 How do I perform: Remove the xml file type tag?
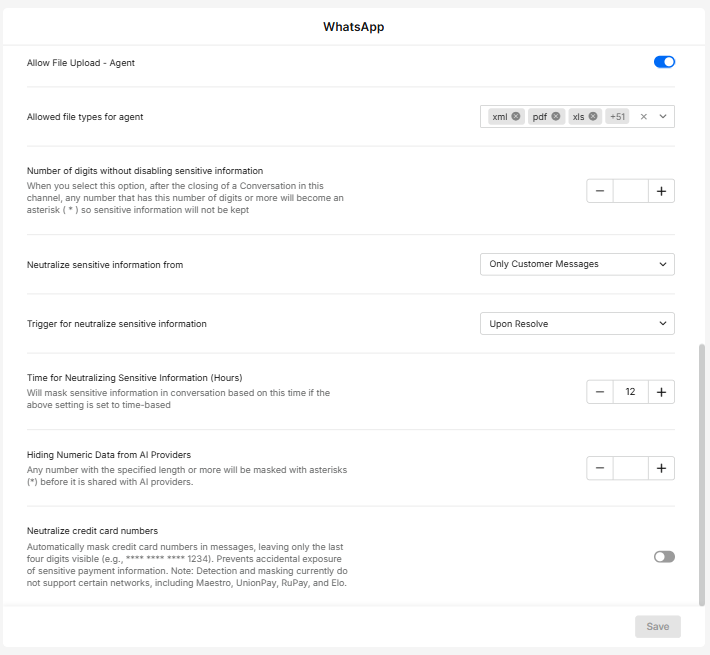[516, 116]
